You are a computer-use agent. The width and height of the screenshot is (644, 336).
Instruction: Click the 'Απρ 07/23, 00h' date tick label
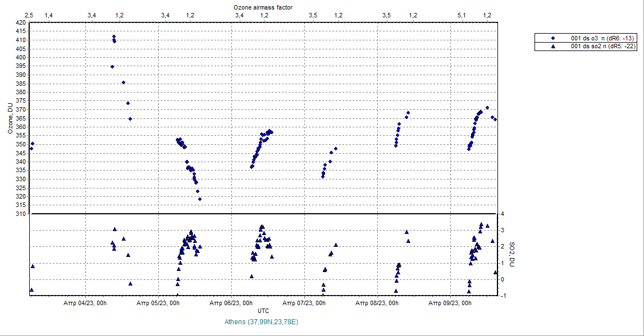tap(304, 303)
